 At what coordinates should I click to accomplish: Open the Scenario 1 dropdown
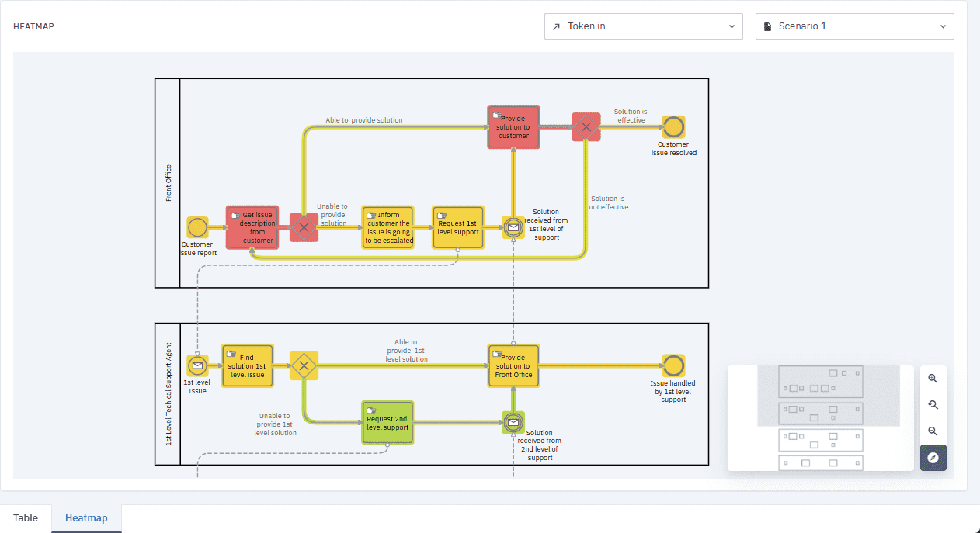pyautogui.click(x=854, y=26)
